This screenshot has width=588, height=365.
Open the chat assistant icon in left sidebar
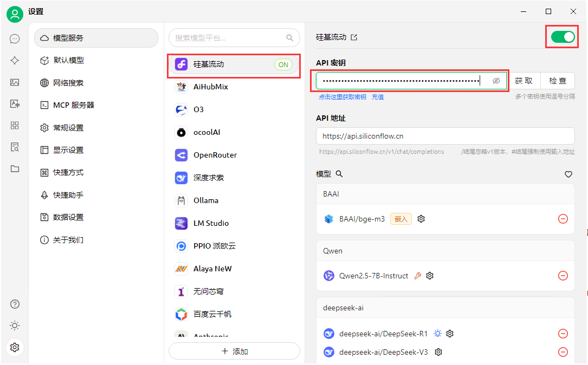[15, 38]
